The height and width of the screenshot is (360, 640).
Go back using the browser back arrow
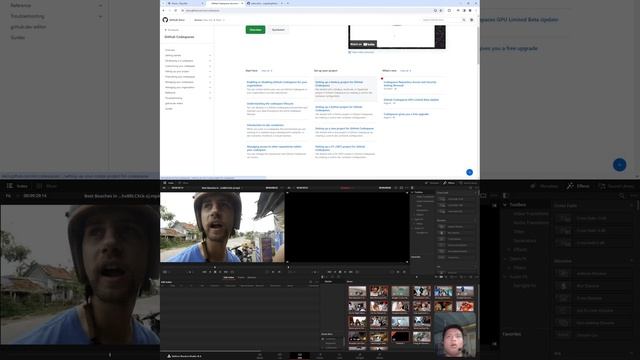164,10
